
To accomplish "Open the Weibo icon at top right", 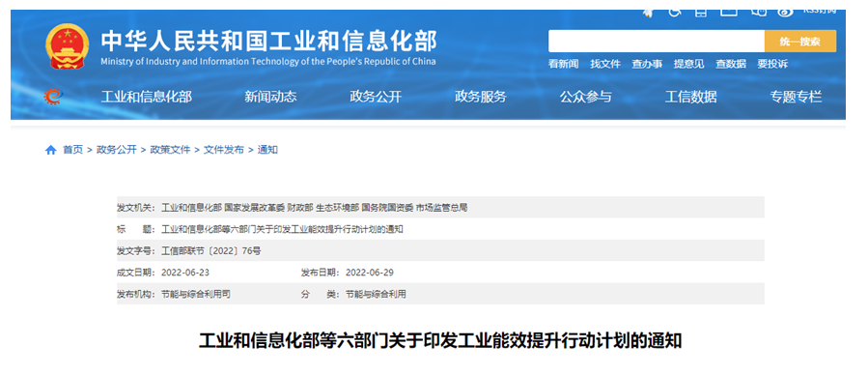I will coord(785,12).
